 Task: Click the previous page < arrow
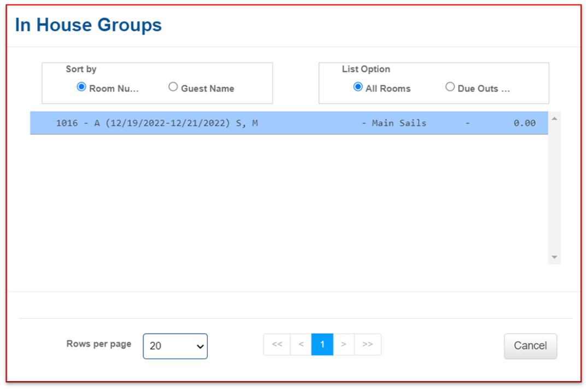301,345
